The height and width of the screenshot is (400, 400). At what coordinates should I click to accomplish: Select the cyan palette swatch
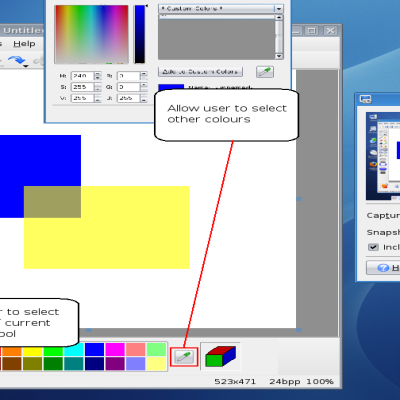tap(74, 350)
